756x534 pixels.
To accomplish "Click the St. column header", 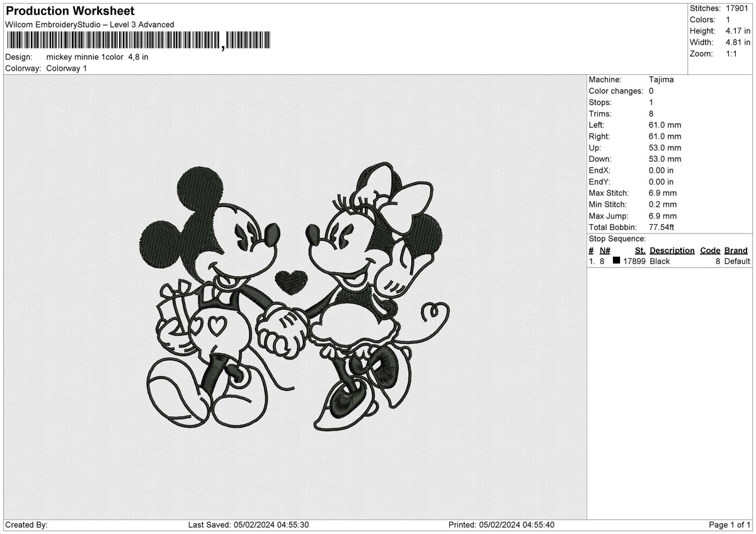I will [640, 250].
